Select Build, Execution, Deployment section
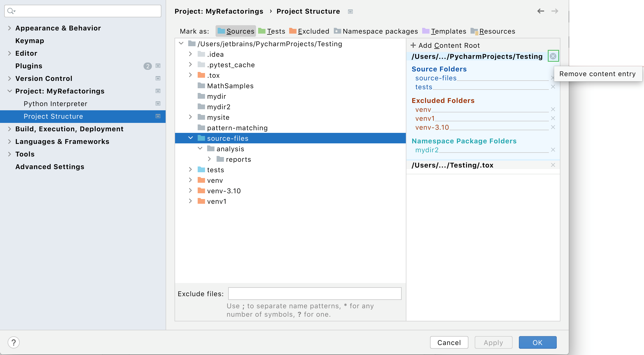644x355 pixels. click(69, 129)
